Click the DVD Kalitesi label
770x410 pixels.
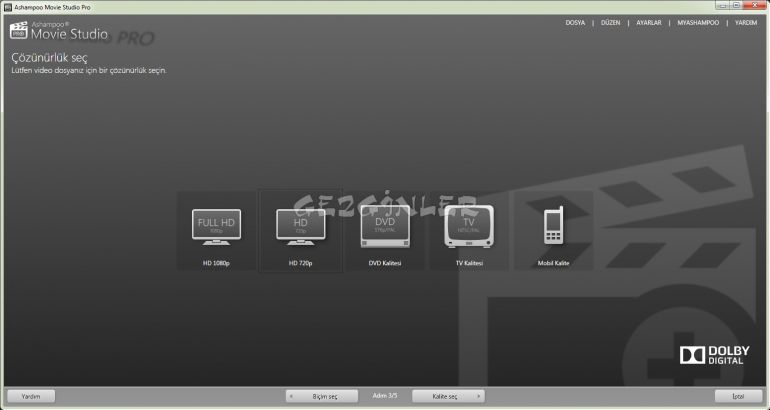click(385, 263)
